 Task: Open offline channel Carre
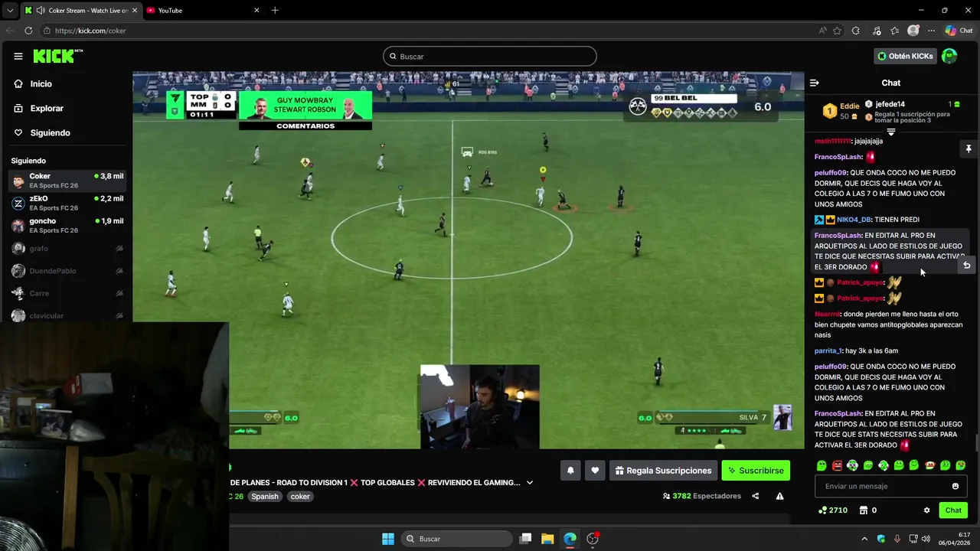67,293
